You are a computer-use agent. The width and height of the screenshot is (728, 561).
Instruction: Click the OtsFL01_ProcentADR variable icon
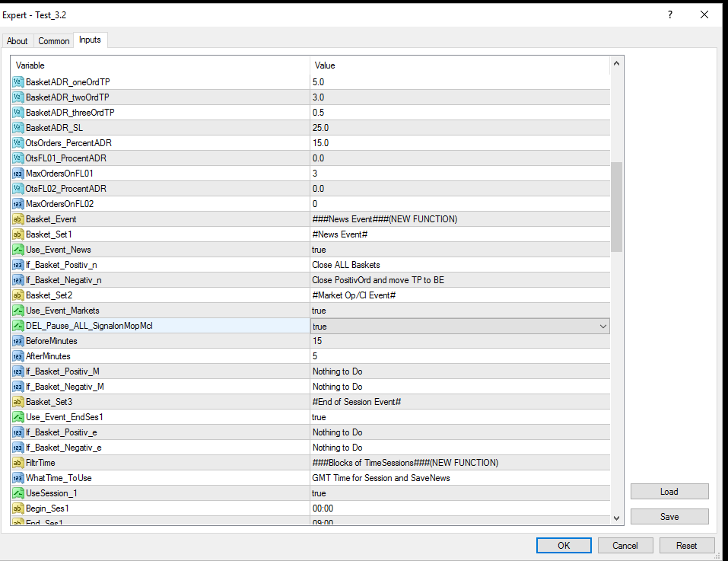pyautogui.click(x=17, y=158)
